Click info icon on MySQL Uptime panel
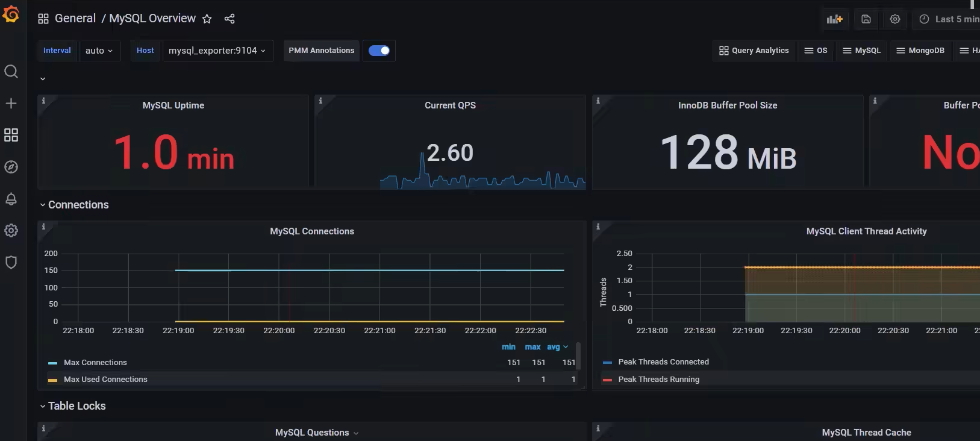Screen dimensions: 980x441 click(43, 101)
